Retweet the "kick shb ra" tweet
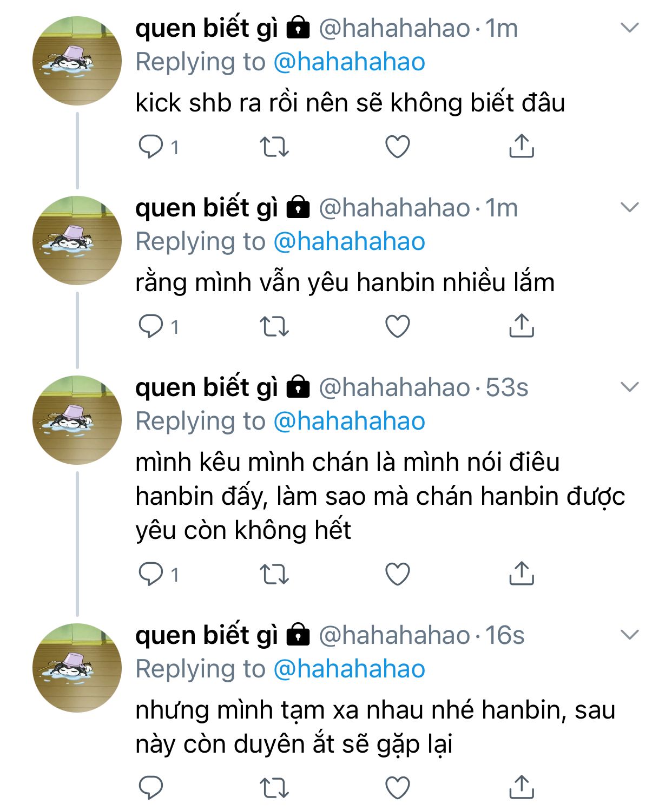This screenshot has width=672, height=810. click(274, 147)
